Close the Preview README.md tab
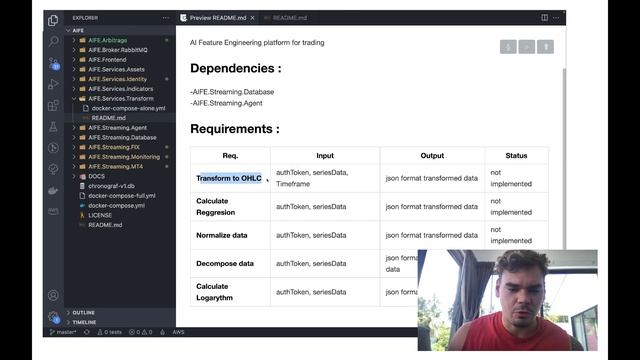 pos(252,18)
